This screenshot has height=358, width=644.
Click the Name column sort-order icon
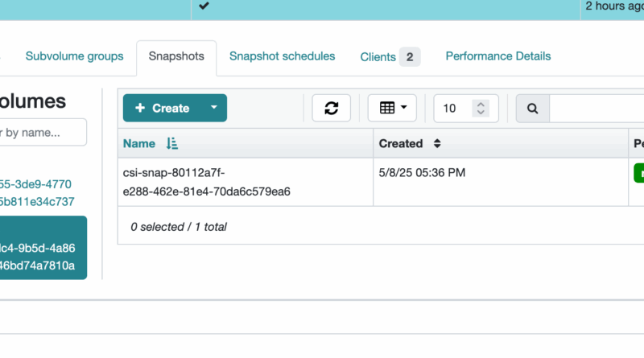[172, 143]
